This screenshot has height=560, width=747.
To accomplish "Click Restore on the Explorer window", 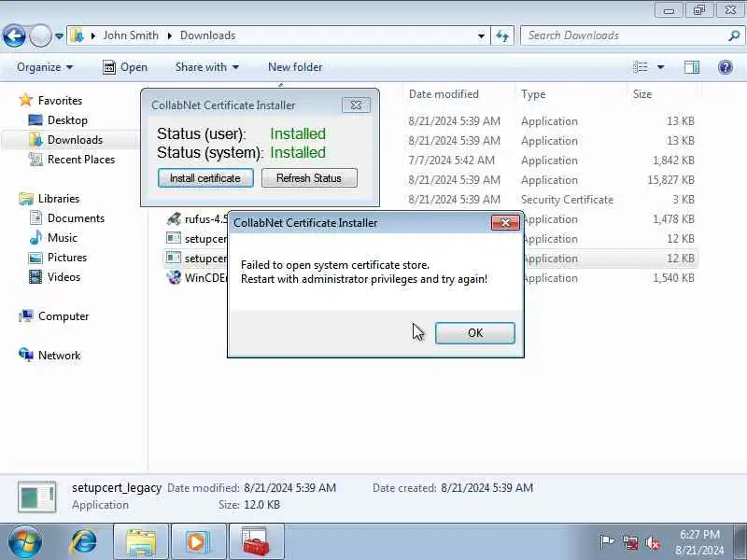I will [x=698, y=10].
